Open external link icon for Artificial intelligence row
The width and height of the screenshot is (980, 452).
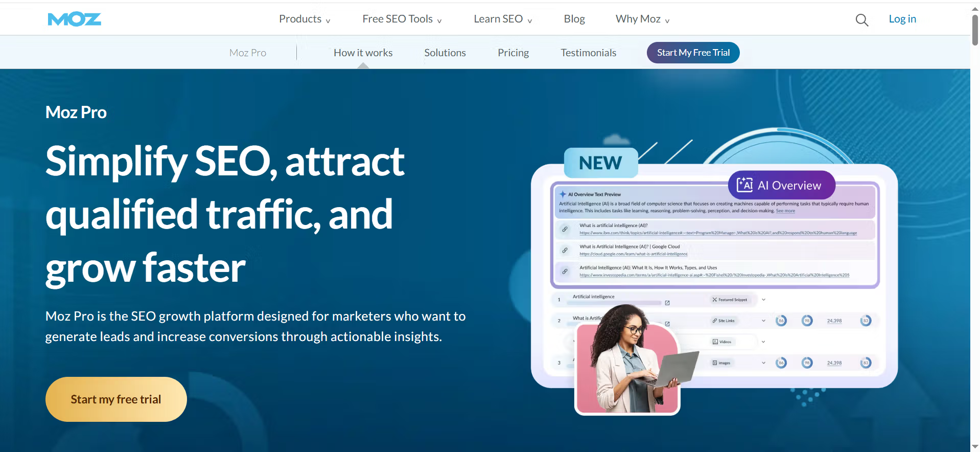point(667,303)
